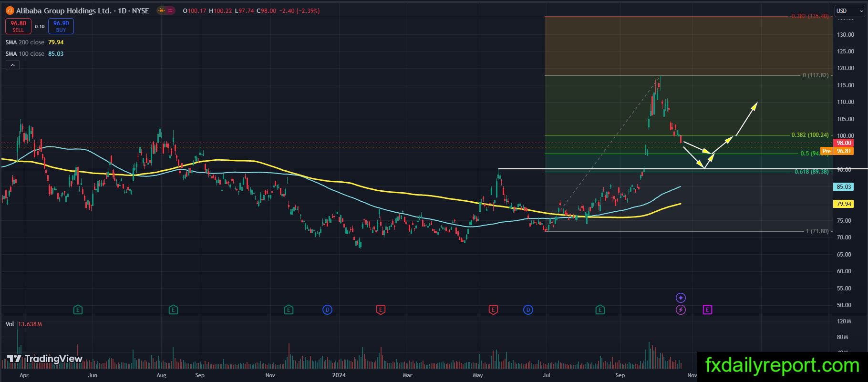Select the 0.618 (89.38) Fibonacci level label
This screenshot has width=868, height=382.
point(811,172)
